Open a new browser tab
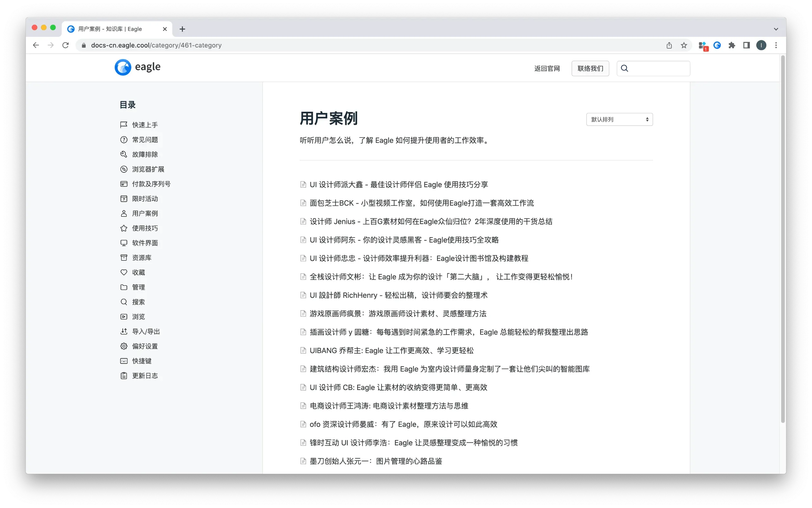The height and width of the screenshot is (508, 812). (182, 29)
